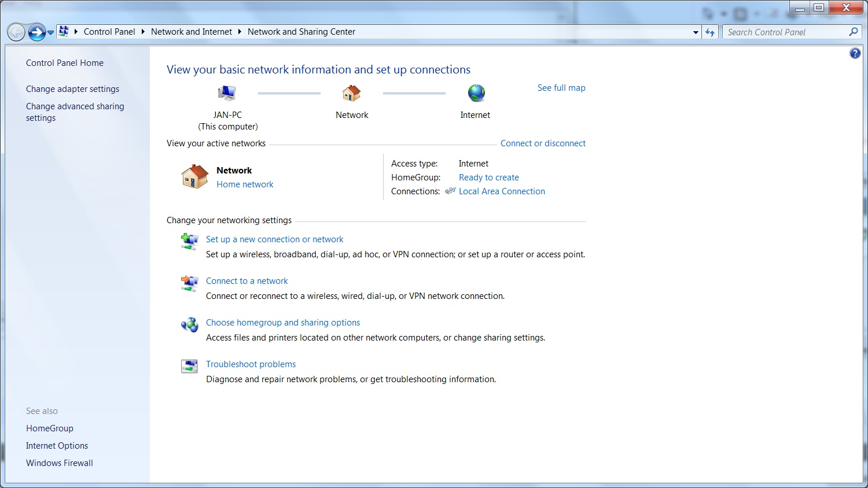Screen dimensions: 868x488
Task: Open Change advanced sharing settings
Action: pyautogui.click(x=75, y=112)
